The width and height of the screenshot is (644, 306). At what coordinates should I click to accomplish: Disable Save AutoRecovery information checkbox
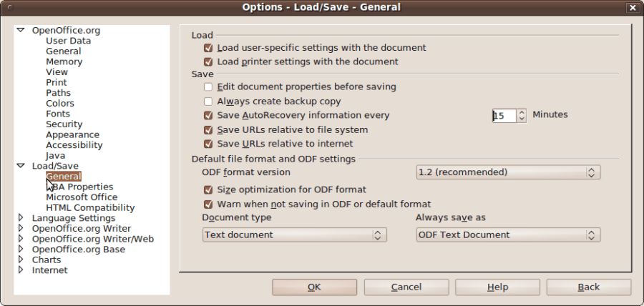coord(208,115)
